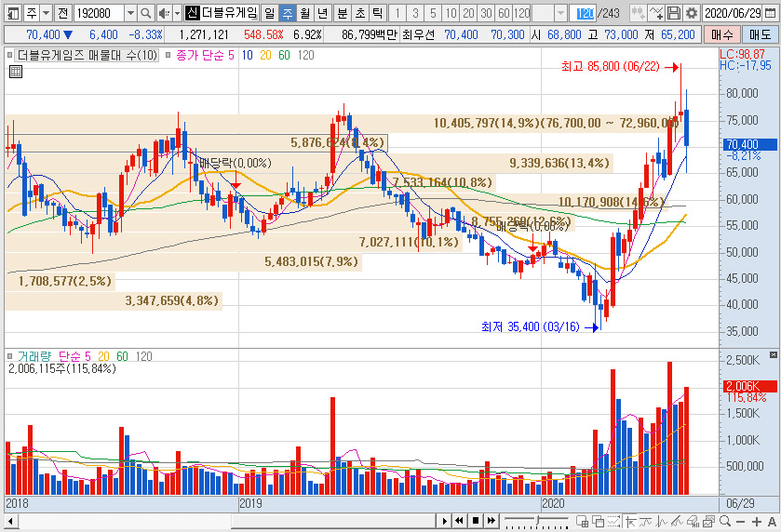
Task: Click the add indicator line icon
Action: point(656,13)
